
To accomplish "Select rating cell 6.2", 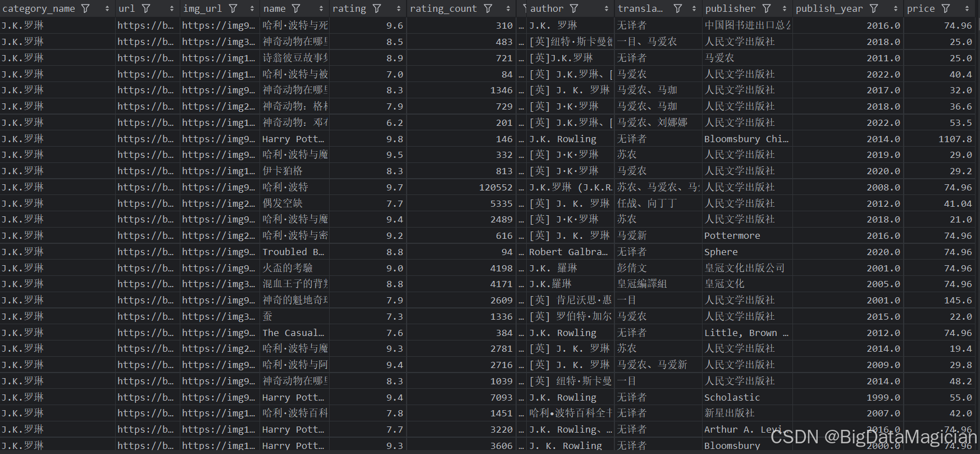I will click(x=395, y=122).
